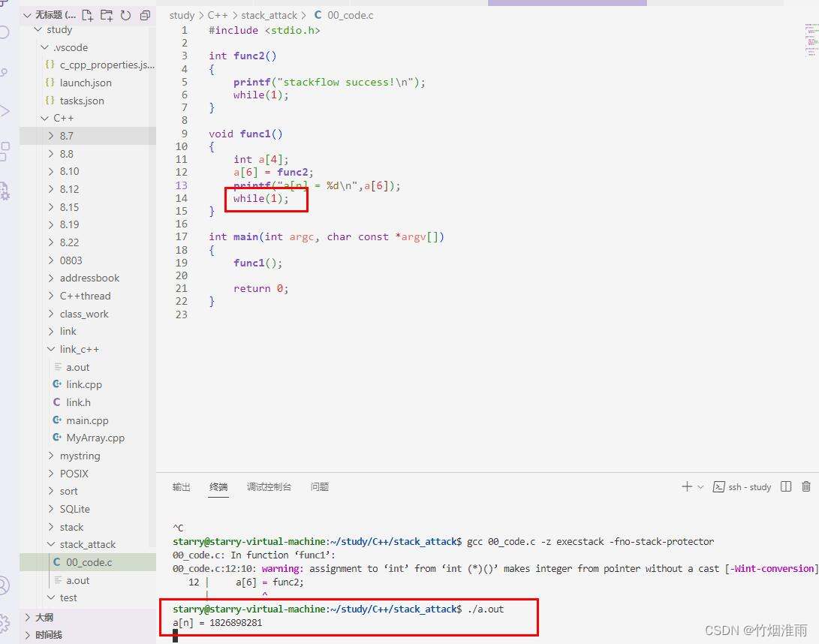Click the C++ breadcrumb segment
This screenshot has width=819, height=644.
[x=217, y=15]
